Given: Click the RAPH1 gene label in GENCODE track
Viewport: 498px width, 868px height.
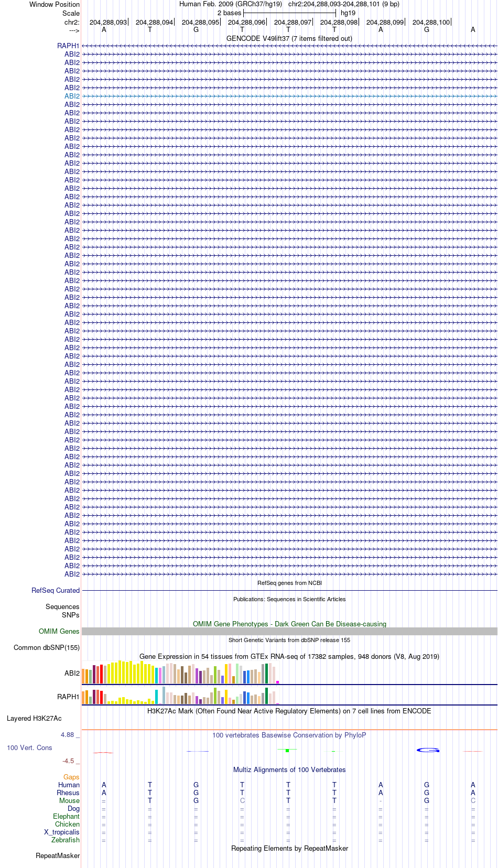Looking at the screenshot, I should click(x=68, y=46).
